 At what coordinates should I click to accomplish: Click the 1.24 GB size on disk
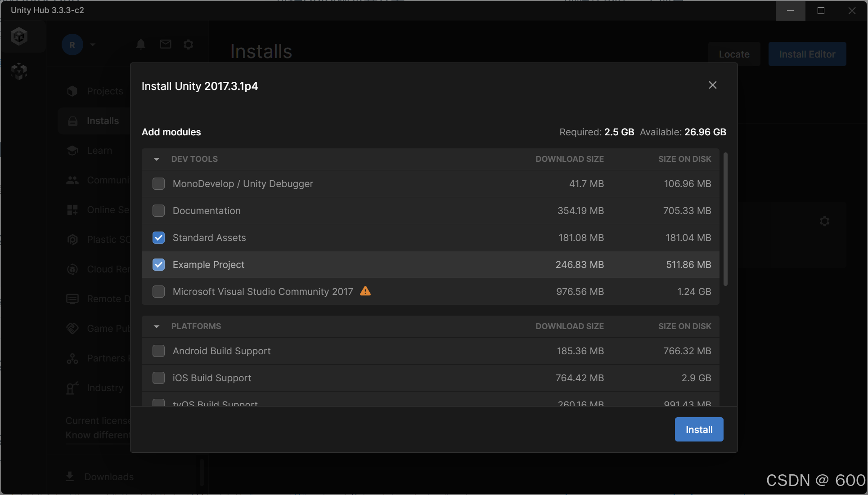[694, 291]
